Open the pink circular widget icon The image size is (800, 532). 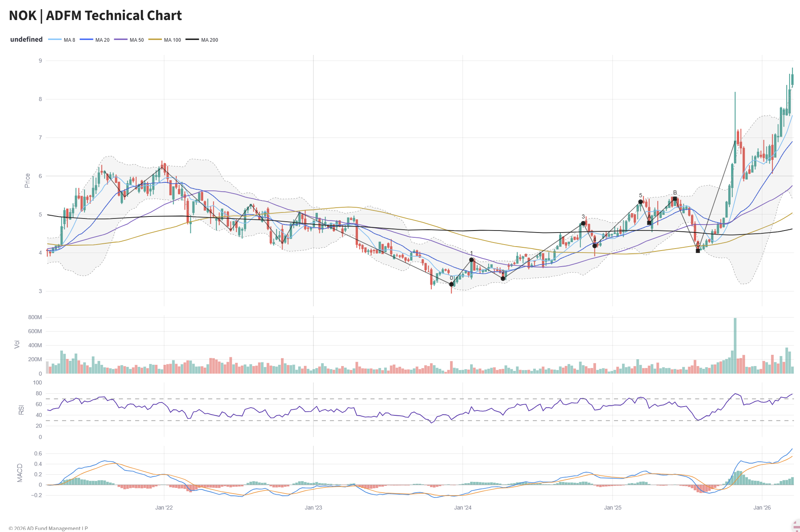click(796, 526)
